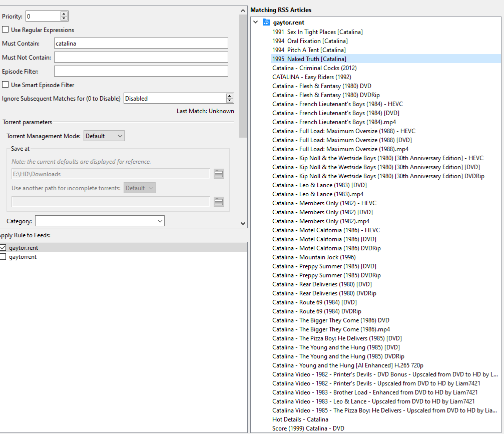This screenshot has width=504, height=434.
Task: Increase the Priority value with the up arrow
Action: (64, 14)
